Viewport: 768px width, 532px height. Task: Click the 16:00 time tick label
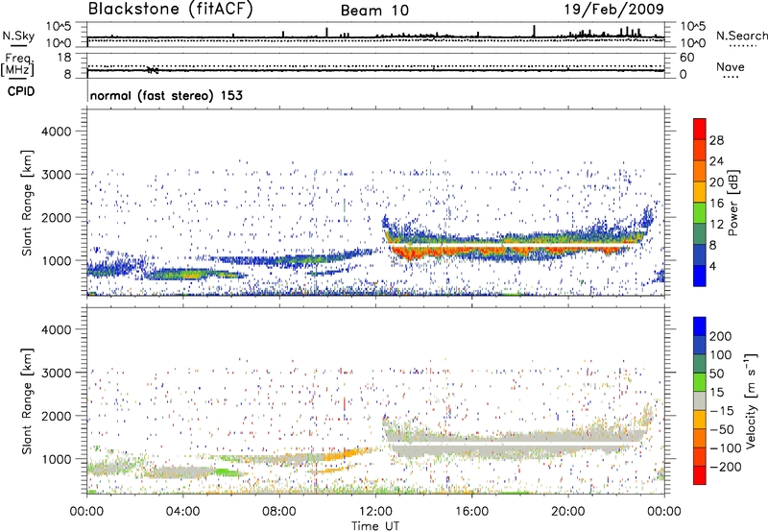click(x=471, y=512)
